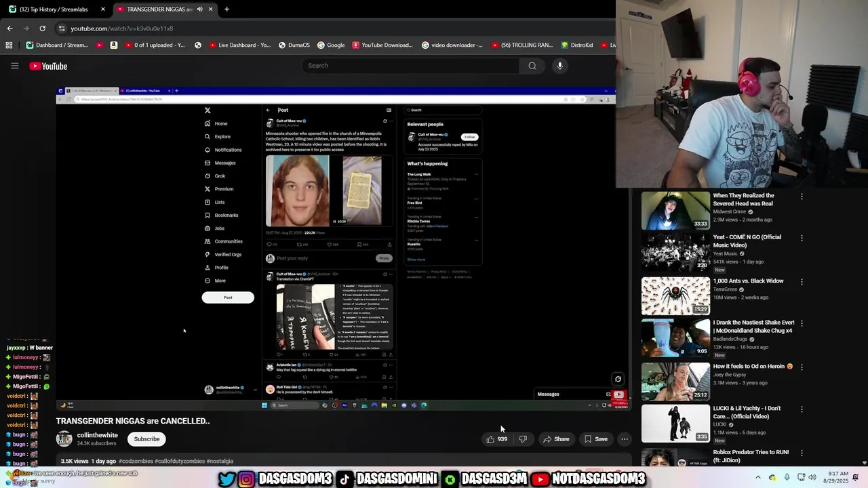Viewport: 868px width, 488px height.
Task: Open YouTube Download... bookmark
Action: 382,45
